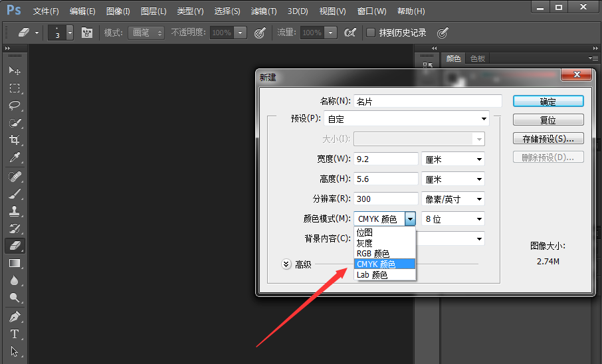The height and width of the screenshot is (364, 602).
Task: Open the 图像(I) menu
Action: pos(118,11)
